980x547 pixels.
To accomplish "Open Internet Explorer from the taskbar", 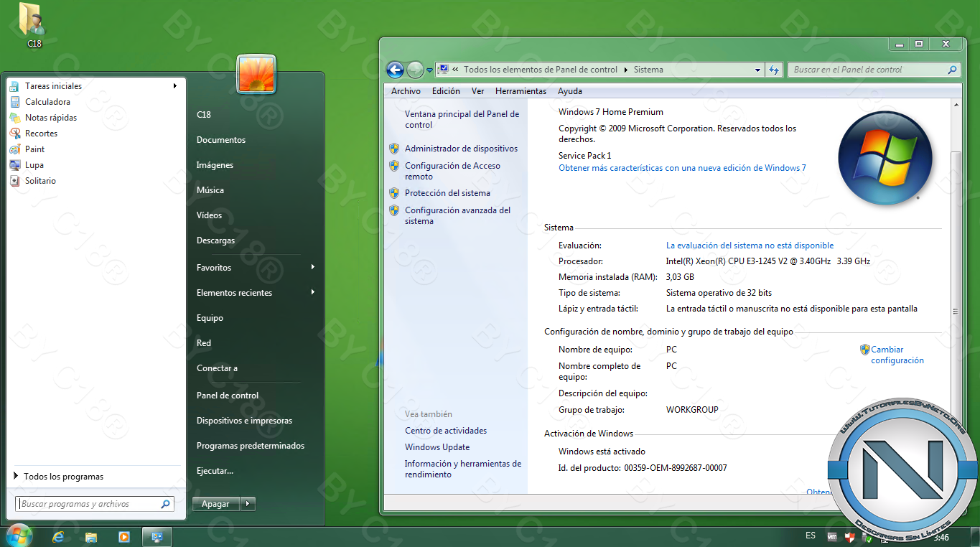I will click(x=58, y=537).
